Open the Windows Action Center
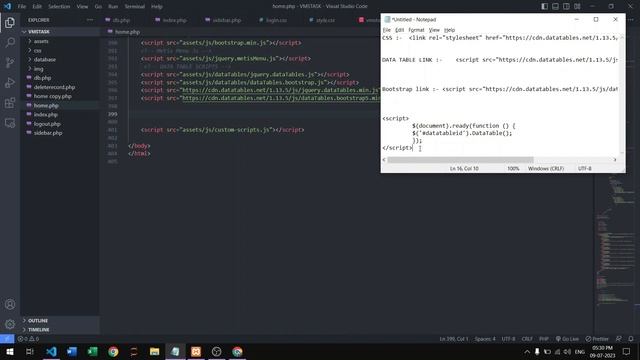The height and width of the screenshot is (360, 640). 627,351
